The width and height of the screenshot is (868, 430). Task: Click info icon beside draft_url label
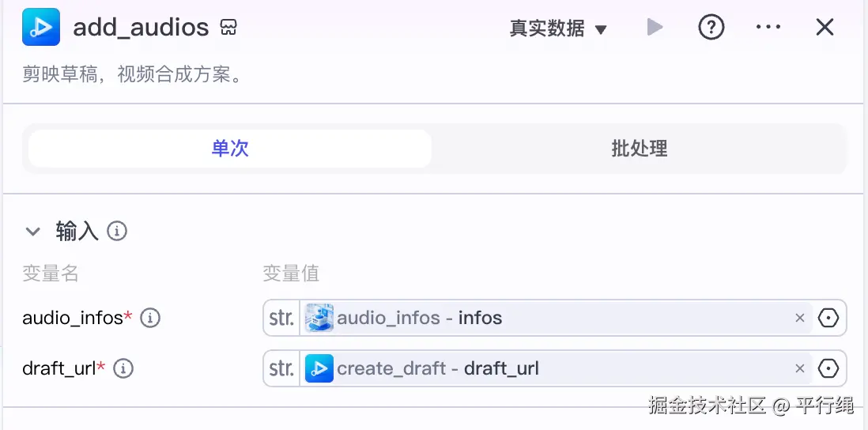[123, 368]
